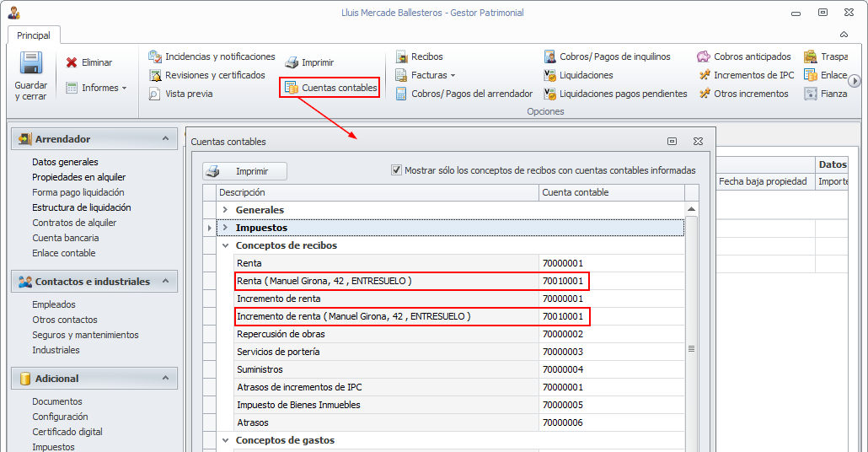Open Cobros/Pagos del arrendador
Image resolution: width=868 pixels, height=452 pixels.
(463, 94)
